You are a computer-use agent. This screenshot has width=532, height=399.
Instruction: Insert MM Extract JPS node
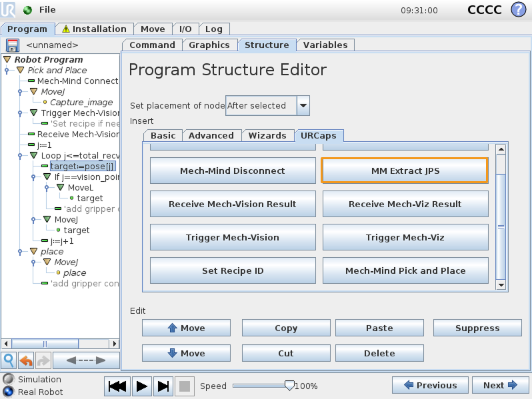(405, 171)
